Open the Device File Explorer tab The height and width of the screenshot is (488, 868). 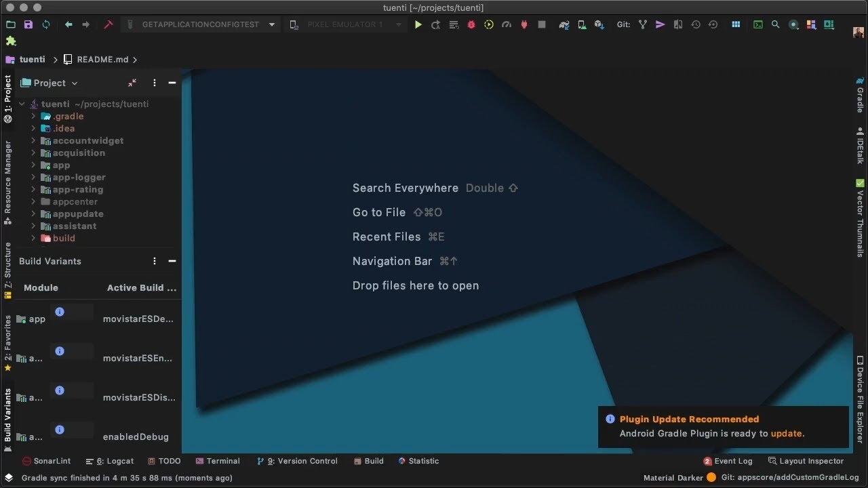860,400
